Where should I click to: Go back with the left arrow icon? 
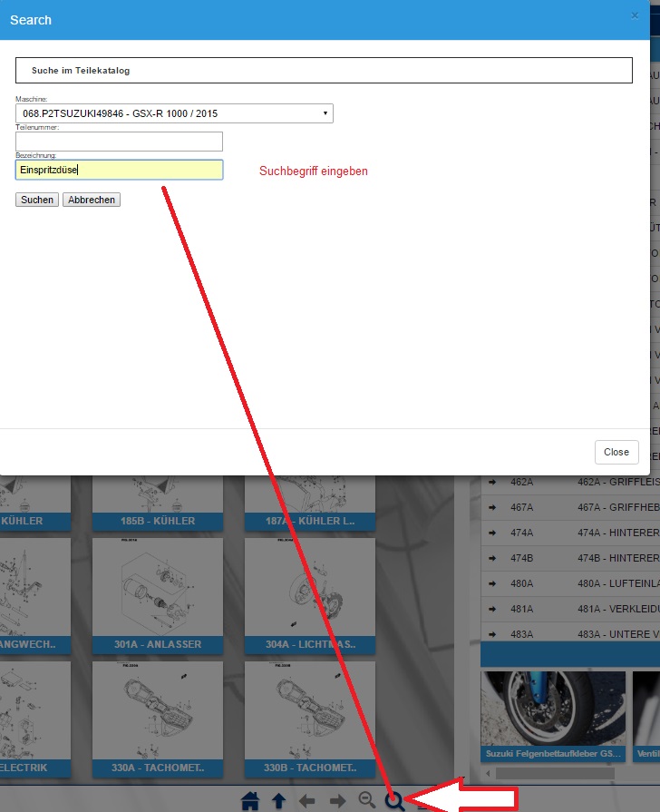click(x=307, y=801)
